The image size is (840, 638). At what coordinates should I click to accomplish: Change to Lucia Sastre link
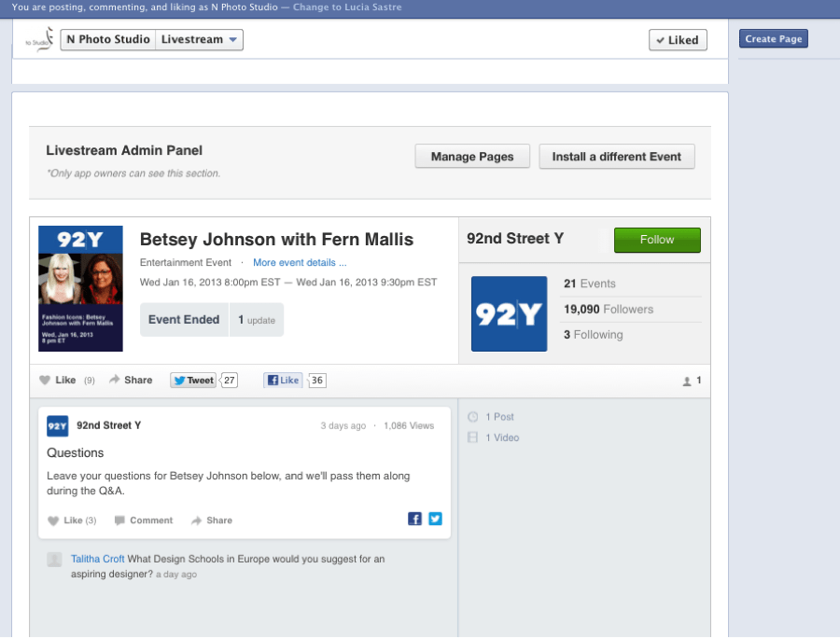347,7
